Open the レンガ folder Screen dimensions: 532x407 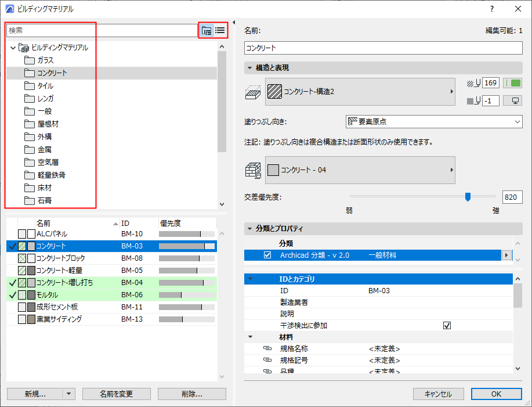click(39, 99)
